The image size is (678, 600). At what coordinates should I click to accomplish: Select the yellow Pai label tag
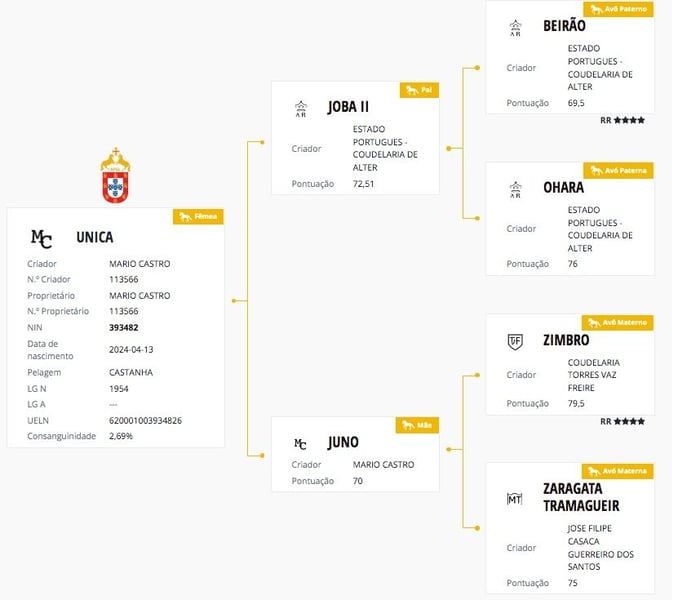pos(419,90)
